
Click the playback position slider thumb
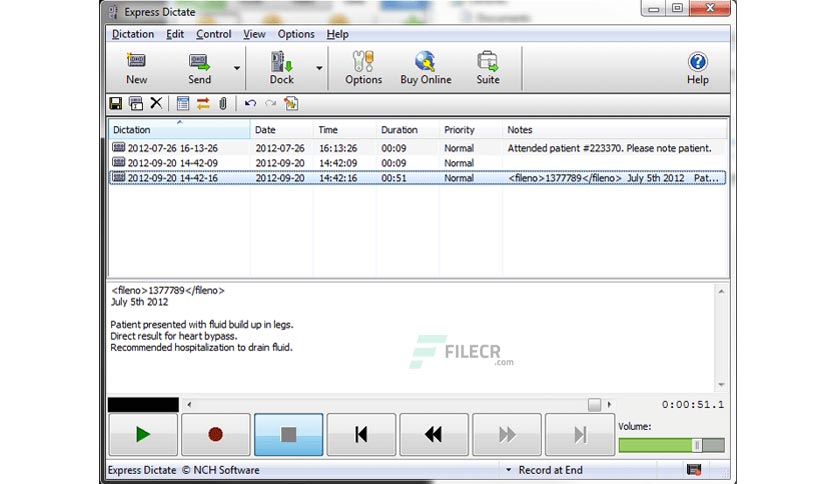tap(594, 405)
